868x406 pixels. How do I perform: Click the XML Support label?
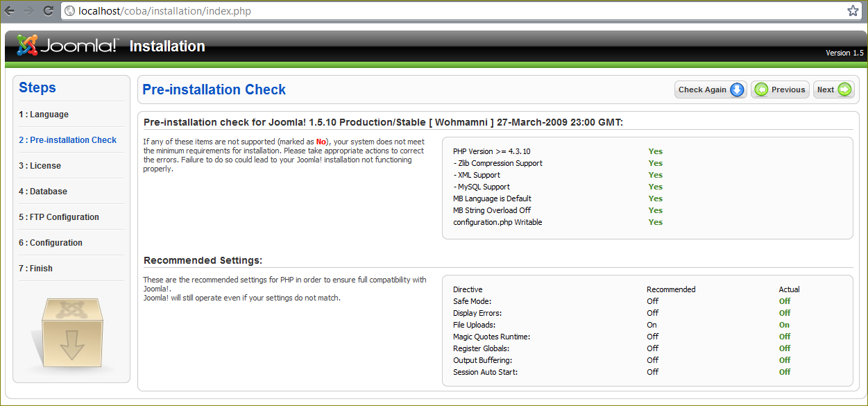[477, 175]
